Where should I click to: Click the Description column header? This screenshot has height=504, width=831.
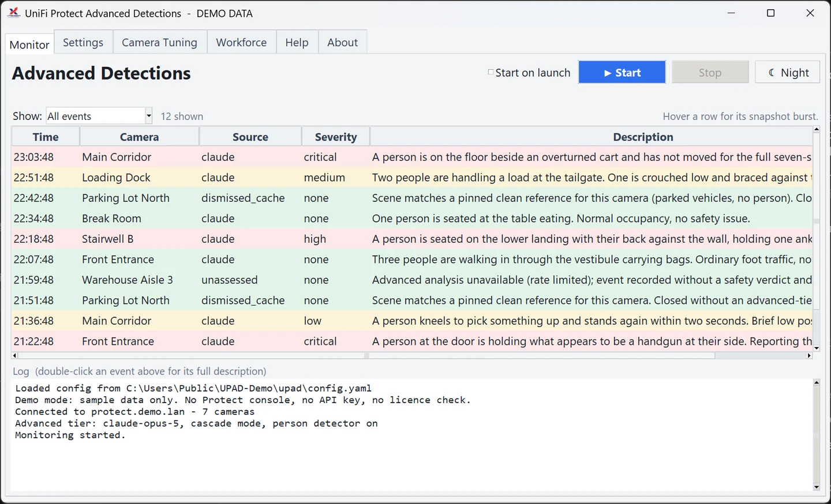click(591, 137)
